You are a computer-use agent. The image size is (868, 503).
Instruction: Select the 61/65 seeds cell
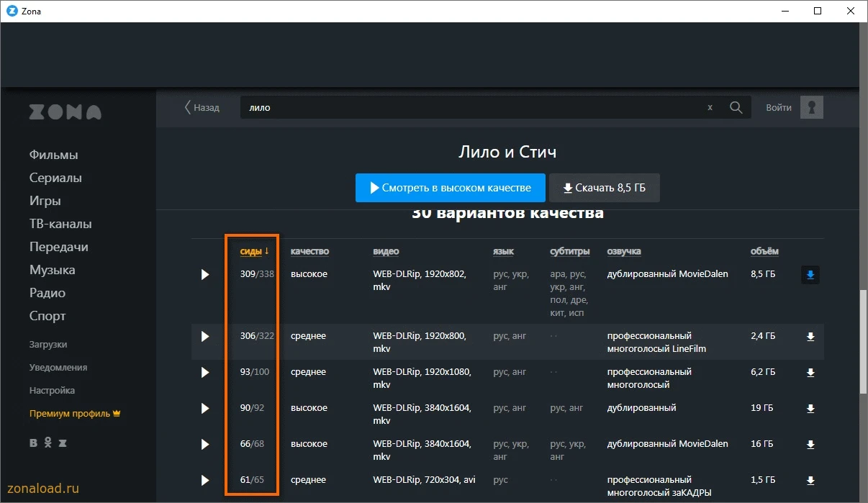pyautogui.click(x=252, y=480)
